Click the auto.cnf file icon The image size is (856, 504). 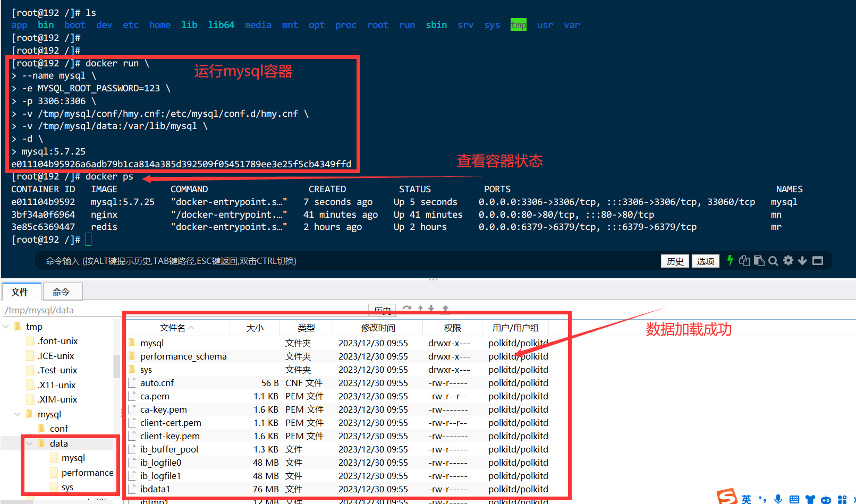coord(132,383)
